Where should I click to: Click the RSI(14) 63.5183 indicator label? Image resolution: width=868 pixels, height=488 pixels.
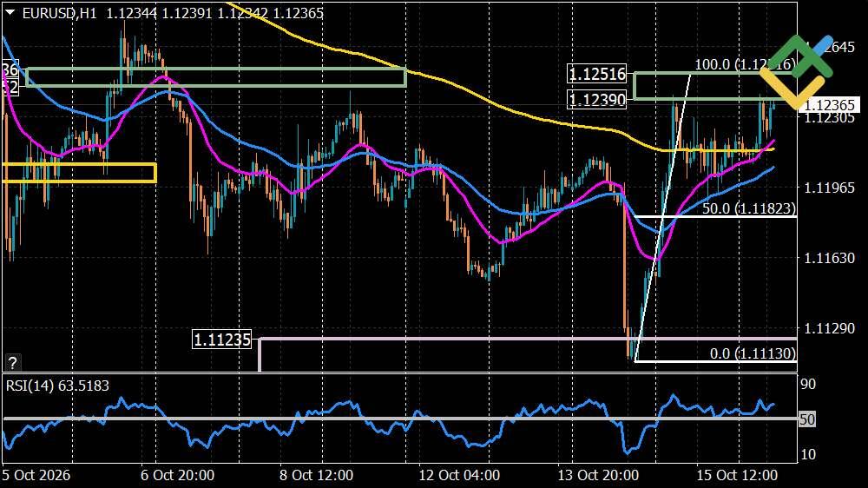click(57, 386)
